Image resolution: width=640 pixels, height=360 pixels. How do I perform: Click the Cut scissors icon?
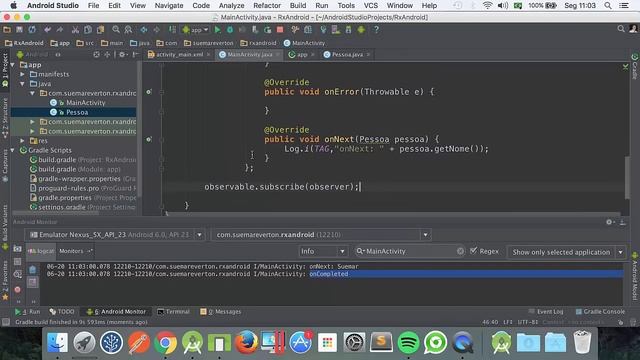point(75,29)
